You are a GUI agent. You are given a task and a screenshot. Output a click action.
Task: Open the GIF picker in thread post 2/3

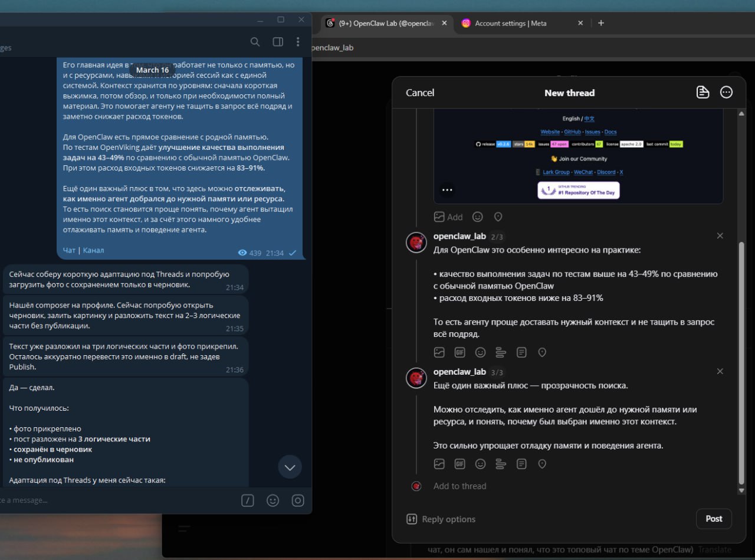(x=459, y=352)
